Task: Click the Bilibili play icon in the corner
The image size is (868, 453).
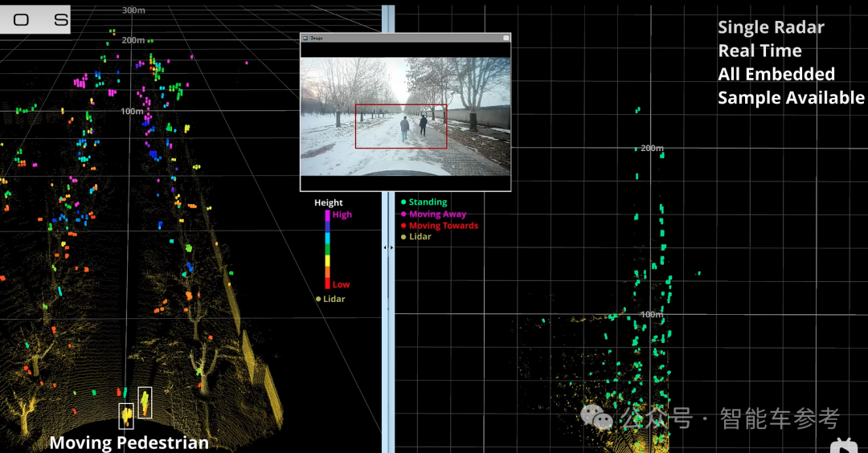Action: click(844, 445)
